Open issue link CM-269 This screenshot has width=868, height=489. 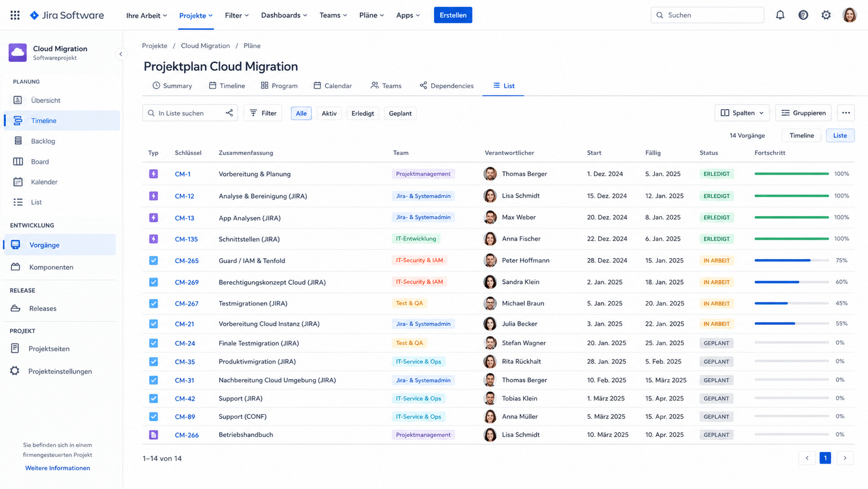coord(186,282)
